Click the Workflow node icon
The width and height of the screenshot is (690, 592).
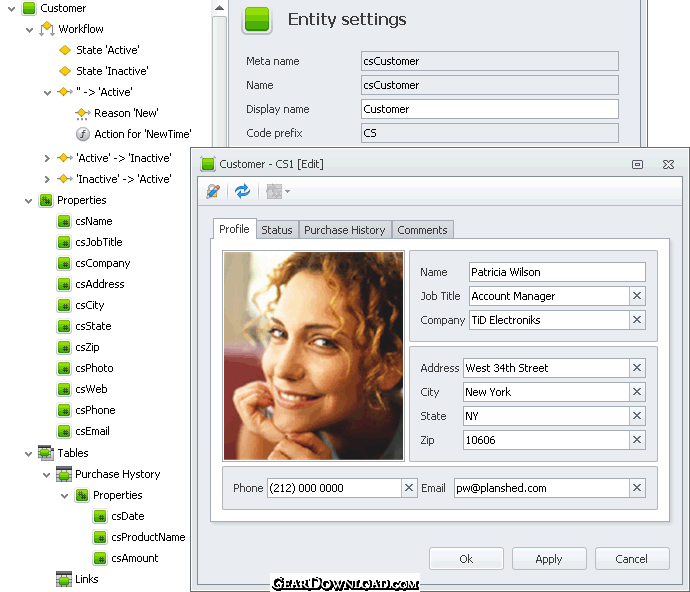(47, 29)
